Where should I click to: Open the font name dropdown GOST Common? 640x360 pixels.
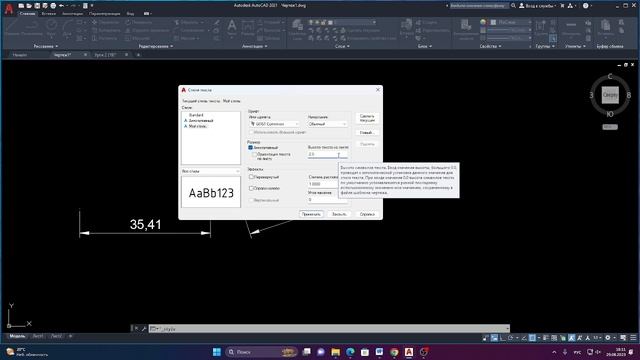click(x=274, y=124)
